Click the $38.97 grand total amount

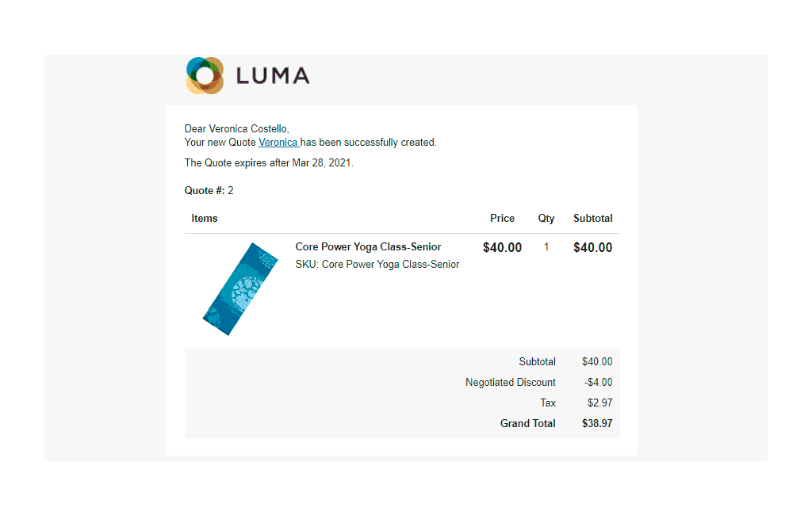597,423
